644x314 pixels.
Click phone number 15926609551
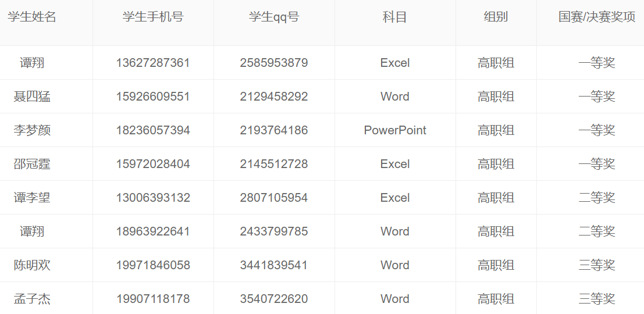153,97
